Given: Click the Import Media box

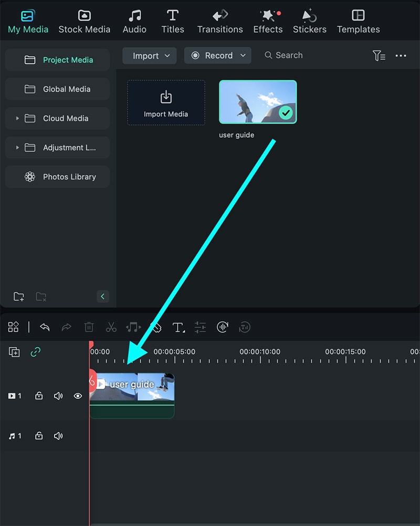Looking at the screenshot, I should (x=166, y=102).
